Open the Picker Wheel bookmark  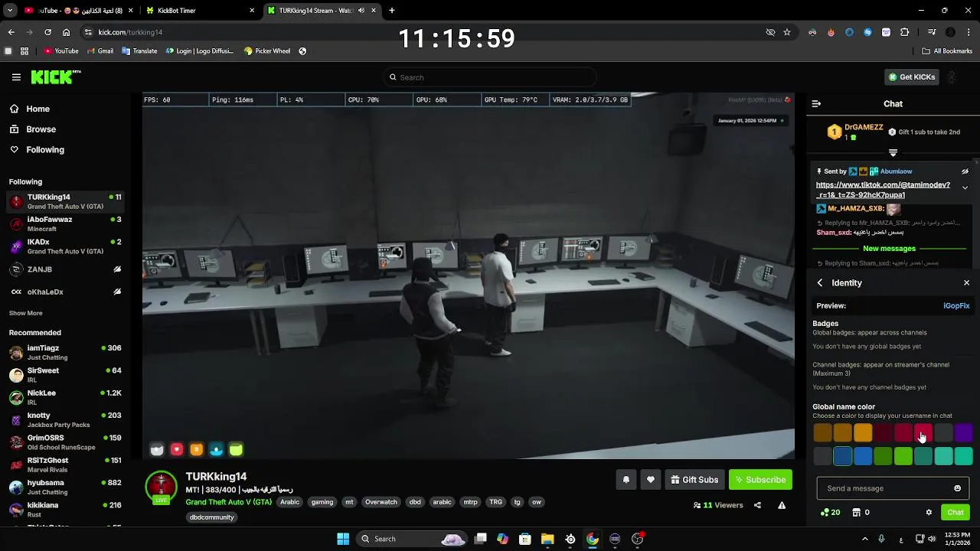[x=267, y=51]
